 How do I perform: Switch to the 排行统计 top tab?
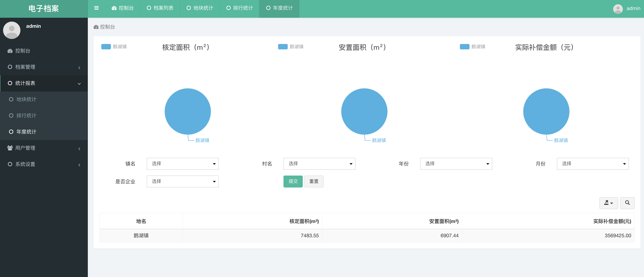pos(240,8)
